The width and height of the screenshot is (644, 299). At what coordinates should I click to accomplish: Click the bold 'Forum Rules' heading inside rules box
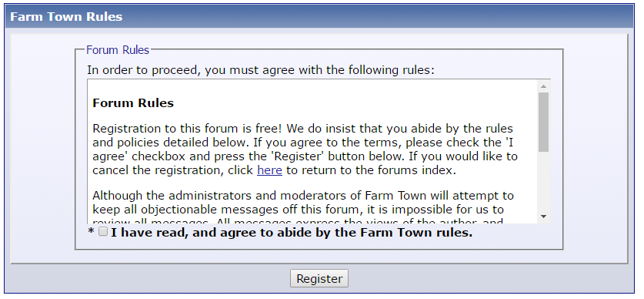[133, 102]
